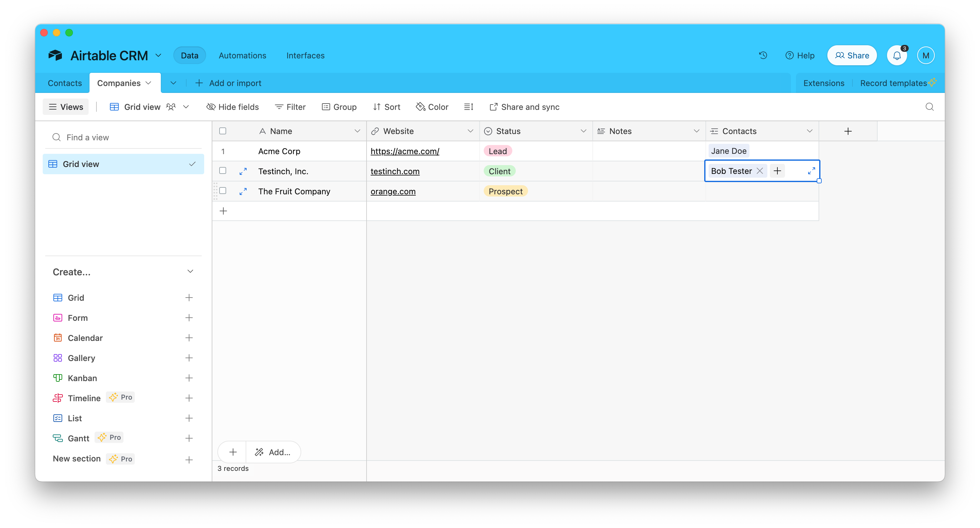Switch to Automations tab
The width and height of the screenshot is (980, 528).
pos(242,56)
